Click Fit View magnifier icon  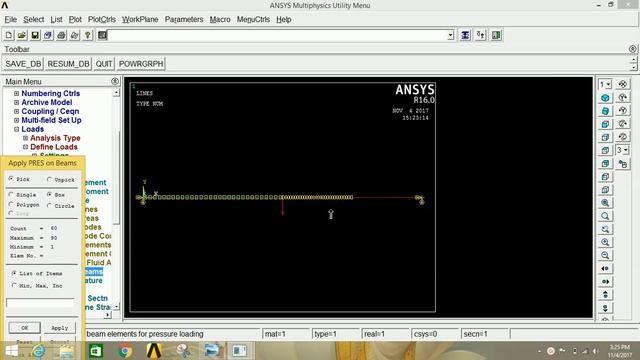pos(605,203)
